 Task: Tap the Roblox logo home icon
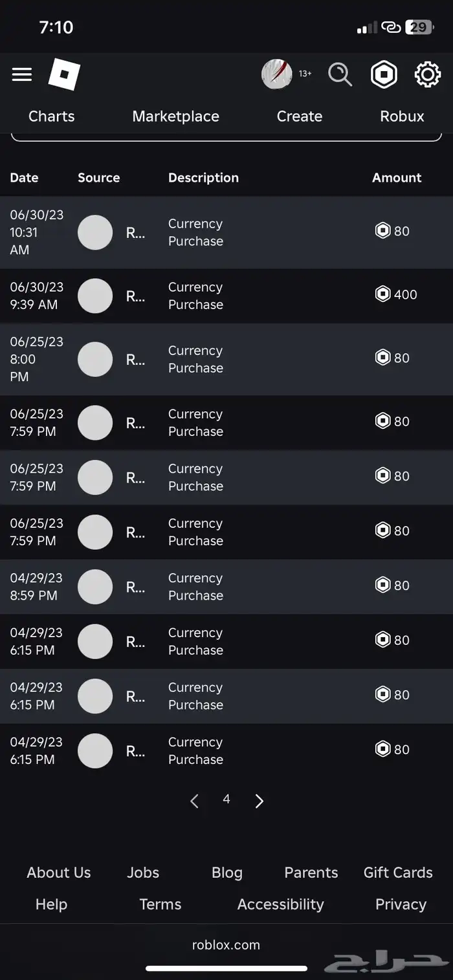64,75
